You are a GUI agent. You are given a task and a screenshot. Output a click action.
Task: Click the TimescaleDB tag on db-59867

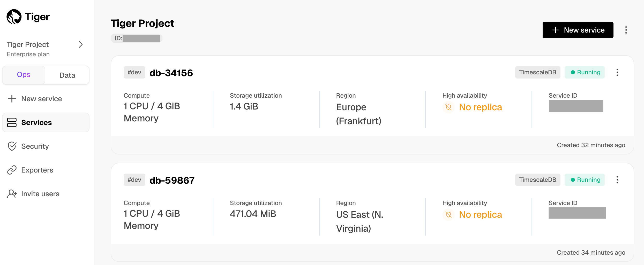[x=537, y=180]
